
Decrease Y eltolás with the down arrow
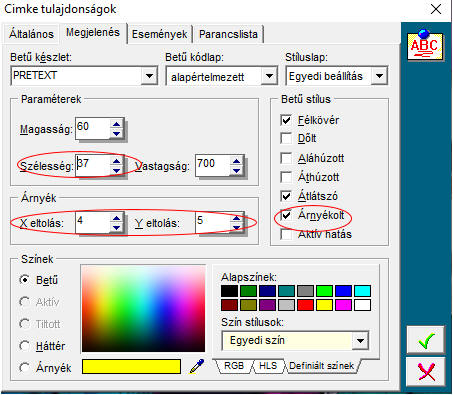click(x=236, y=227)
